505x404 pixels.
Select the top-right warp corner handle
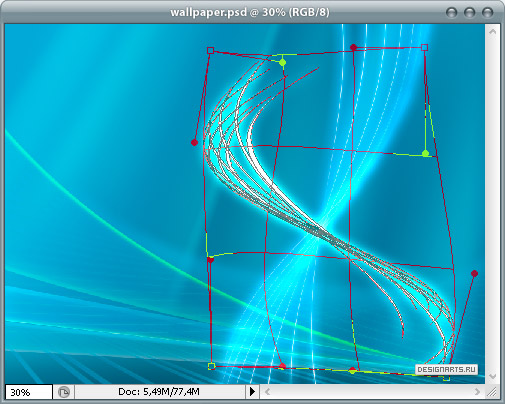pos(424,47)
